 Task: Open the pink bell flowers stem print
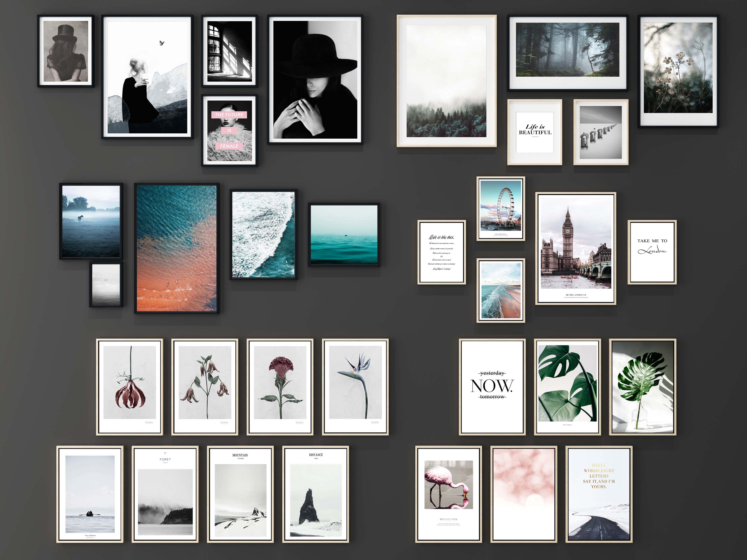(x=205, y=387)
